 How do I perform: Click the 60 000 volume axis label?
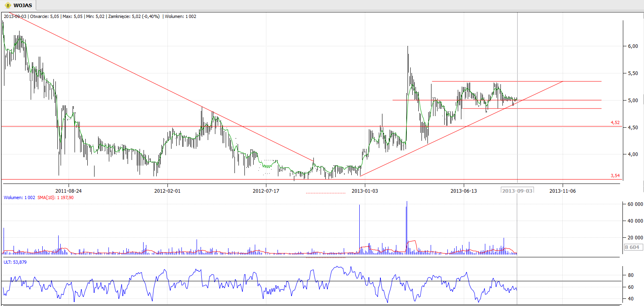[x=635, y=204]
